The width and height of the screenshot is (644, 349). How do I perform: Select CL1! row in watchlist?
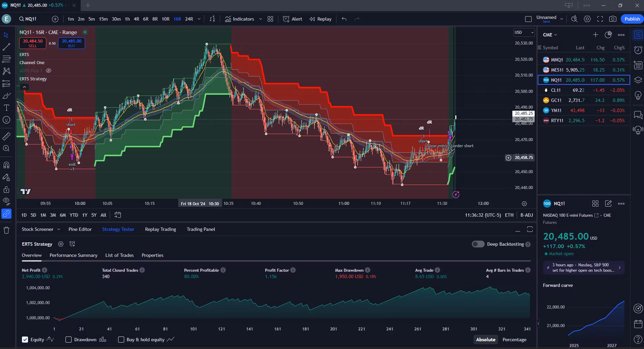point(584,90)
